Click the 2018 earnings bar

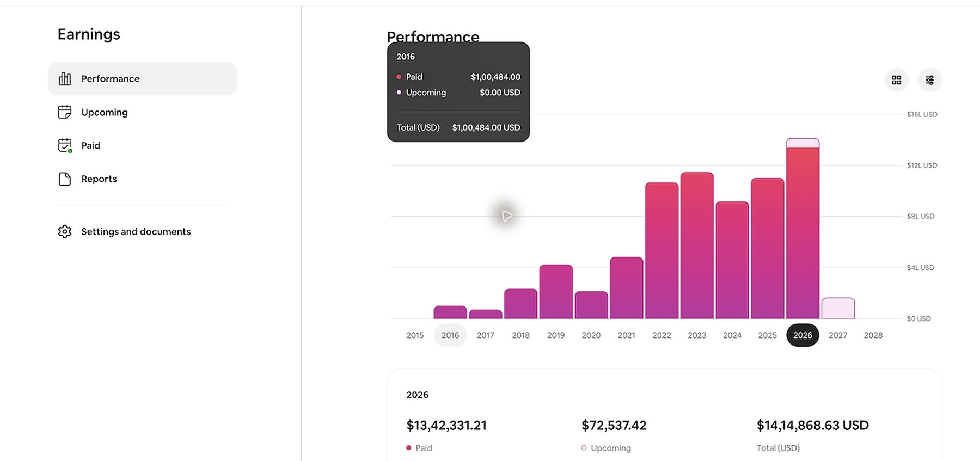tap(520, 304)
